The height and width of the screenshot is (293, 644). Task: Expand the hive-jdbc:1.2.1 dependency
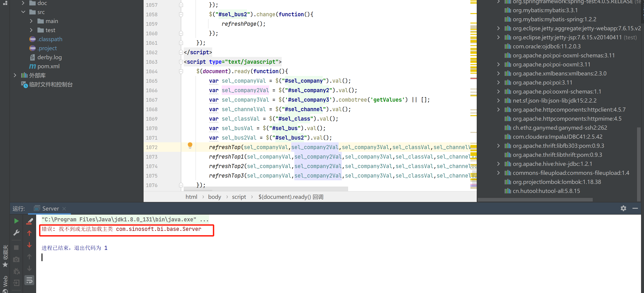coord(498,164)
